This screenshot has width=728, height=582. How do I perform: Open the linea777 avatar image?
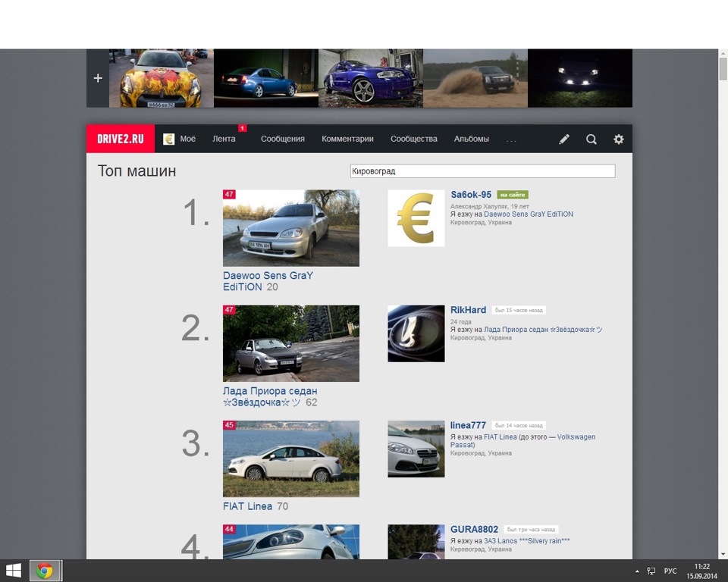[x=416, y=449]
